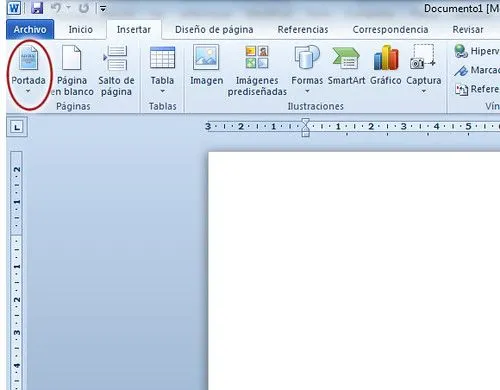Click the first line indent marker on ruler
500x390 pixels.
(x=305, y=122)
